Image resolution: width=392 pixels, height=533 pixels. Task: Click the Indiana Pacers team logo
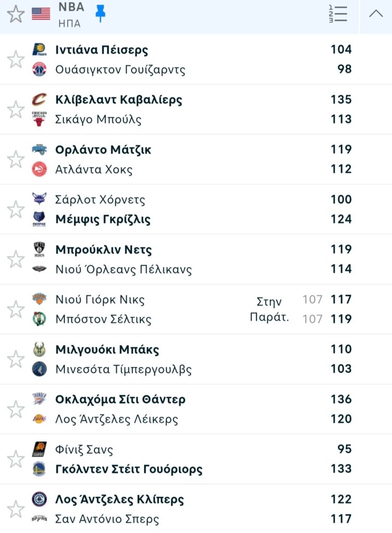coord(39,50)
